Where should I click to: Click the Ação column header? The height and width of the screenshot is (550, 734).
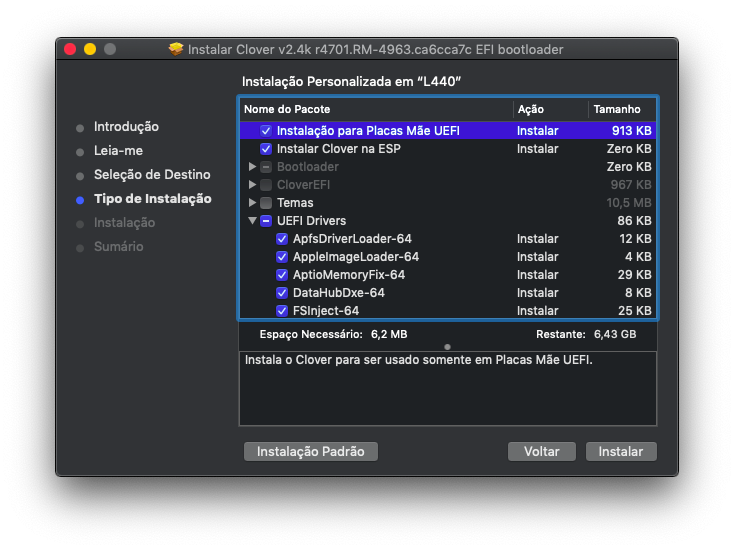[x=550, y=109]
